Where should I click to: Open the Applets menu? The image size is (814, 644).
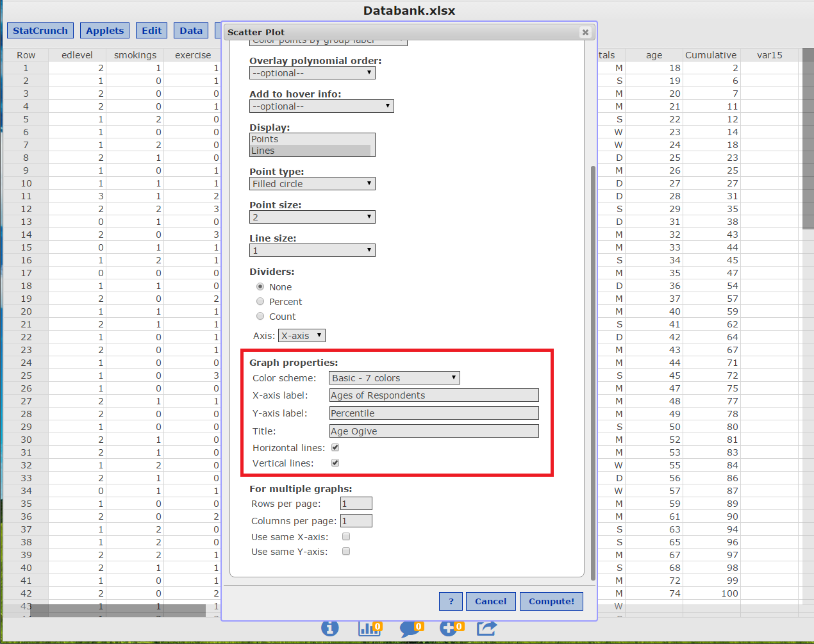point(105,31)
